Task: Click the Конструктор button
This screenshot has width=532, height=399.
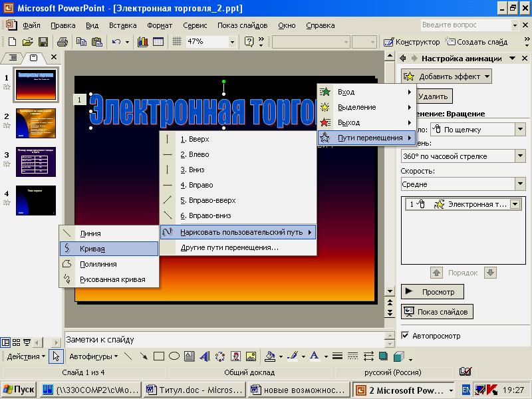Action: coord(412,42)
